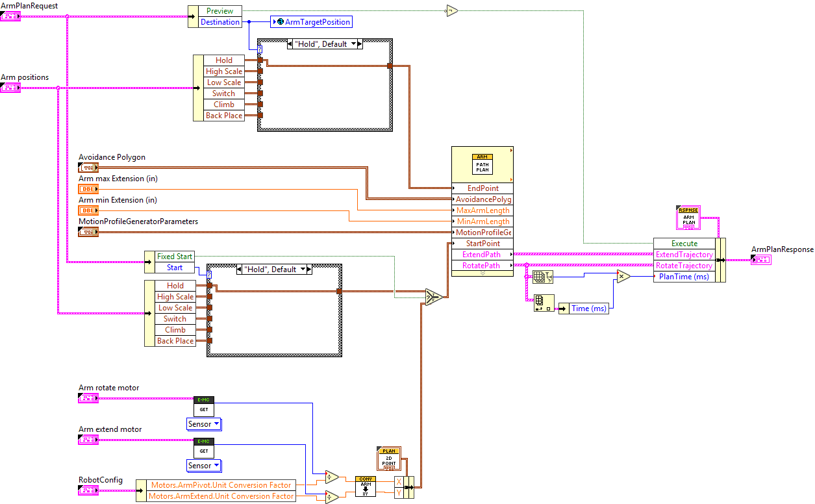Click the Fixed Start unbundle element

pyautogui.click(x=174, y=257)
